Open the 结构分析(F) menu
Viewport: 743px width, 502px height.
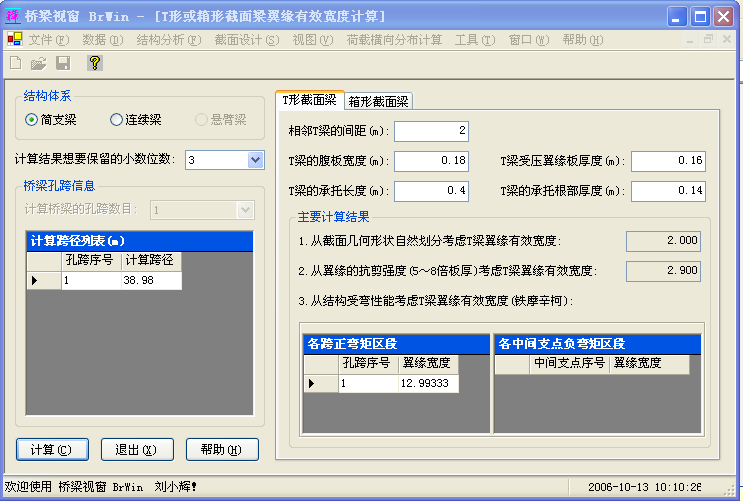pos(169,40)
